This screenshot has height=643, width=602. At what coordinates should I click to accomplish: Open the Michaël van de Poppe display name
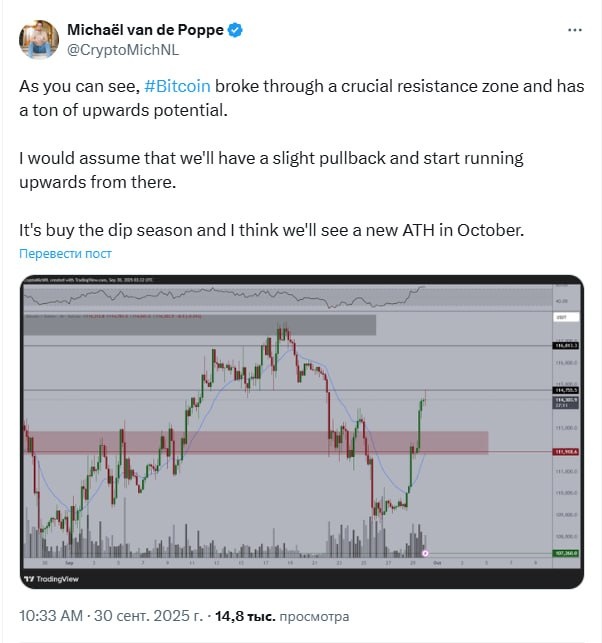point(145,30)
